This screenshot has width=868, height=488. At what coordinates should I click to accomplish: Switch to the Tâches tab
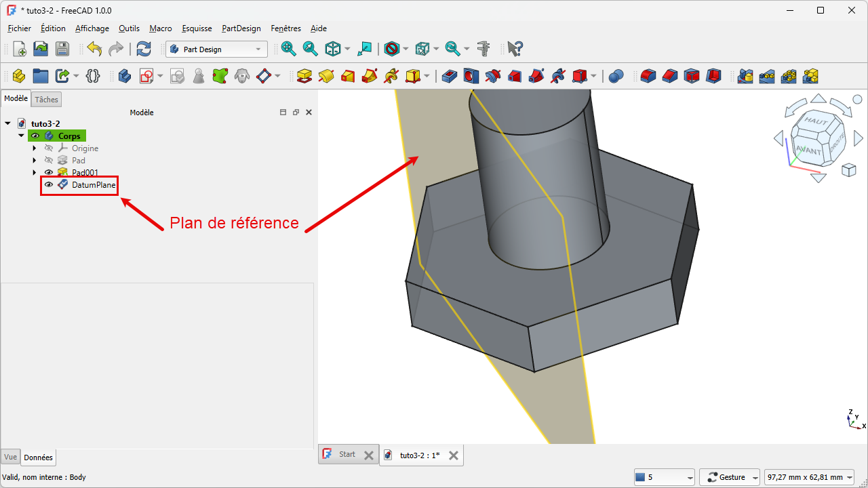[x=46, y=100]
